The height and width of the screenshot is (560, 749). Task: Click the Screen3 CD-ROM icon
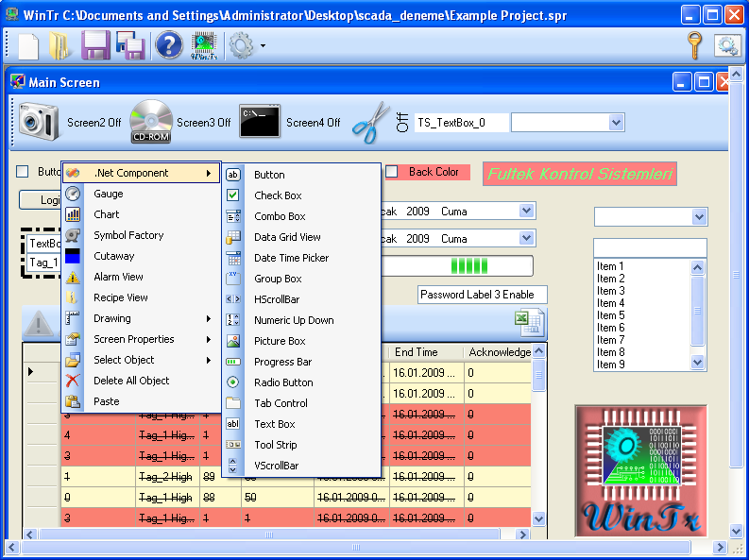pyautogui.click(x=150, y=122)
